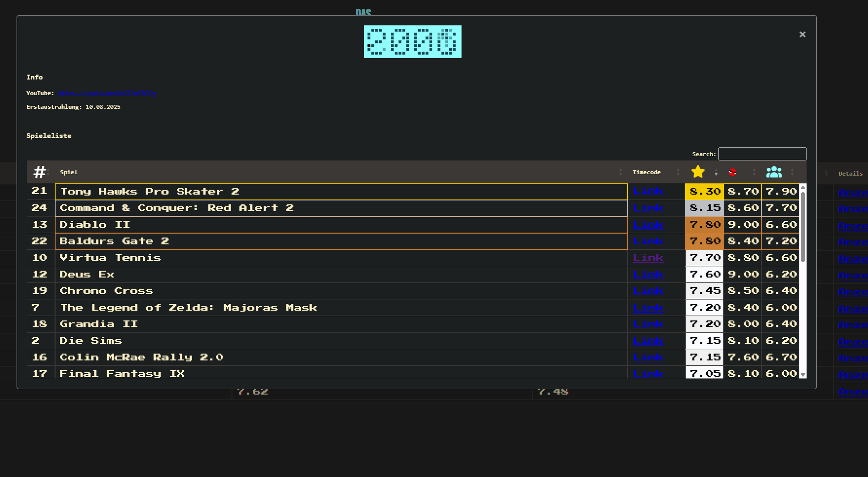Toggle sort arrows on the Timecode column
This screenshot has width=868, height=477.
pyautogui.click(x=678, y=172)
